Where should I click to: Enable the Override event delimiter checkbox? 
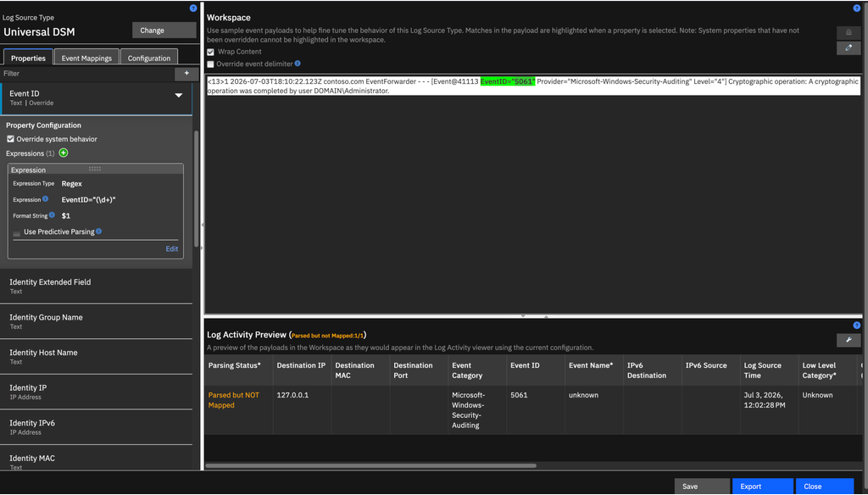[210, 64]
